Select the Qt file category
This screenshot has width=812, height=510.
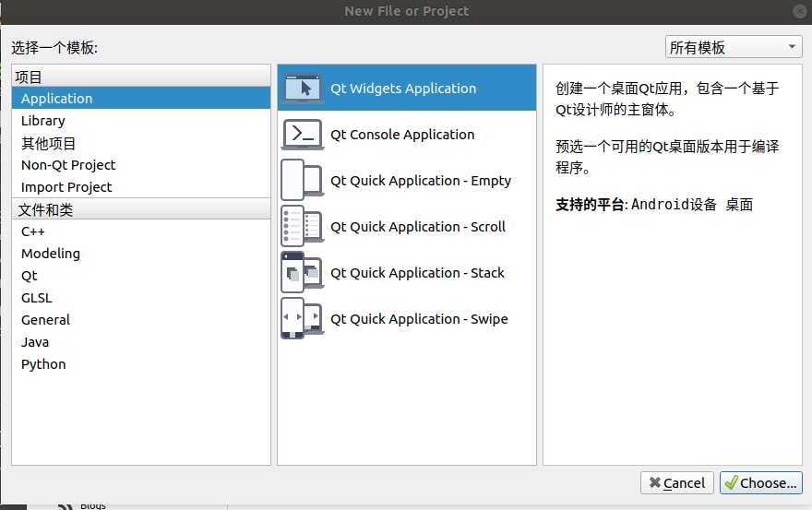(141, 276)
